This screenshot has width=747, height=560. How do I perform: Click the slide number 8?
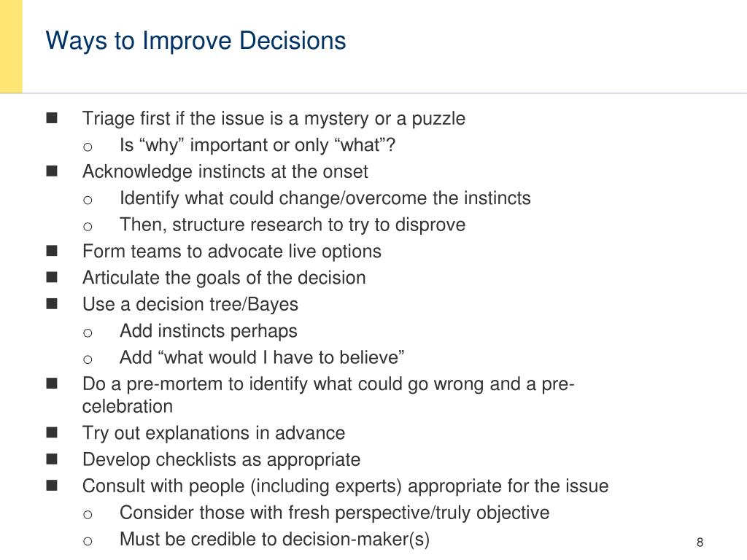[x=700, y=542]
